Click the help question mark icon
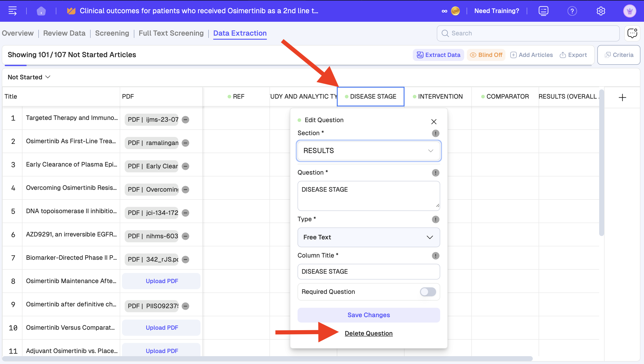This screenshot has height=364, width=644. click(x=572, y=11)
